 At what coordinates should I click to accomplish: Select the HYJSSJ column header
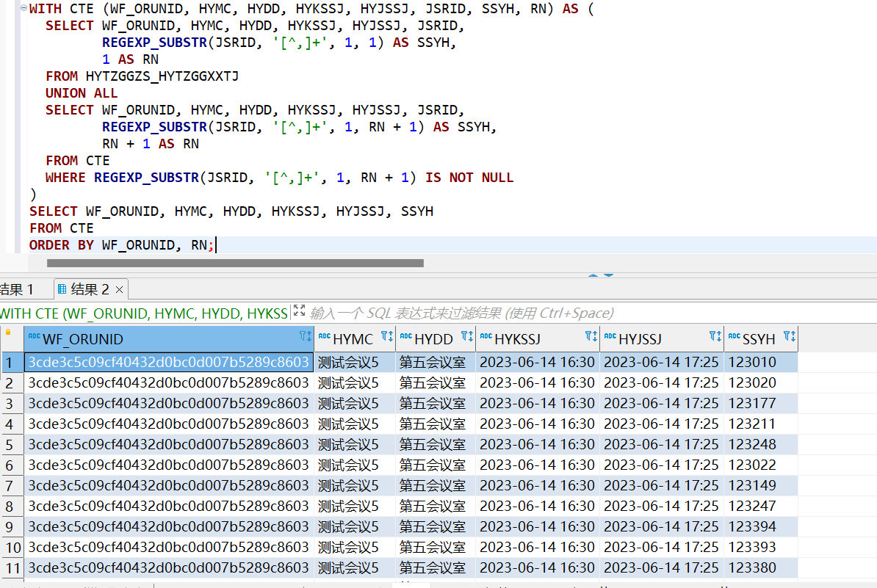[662, 338]
